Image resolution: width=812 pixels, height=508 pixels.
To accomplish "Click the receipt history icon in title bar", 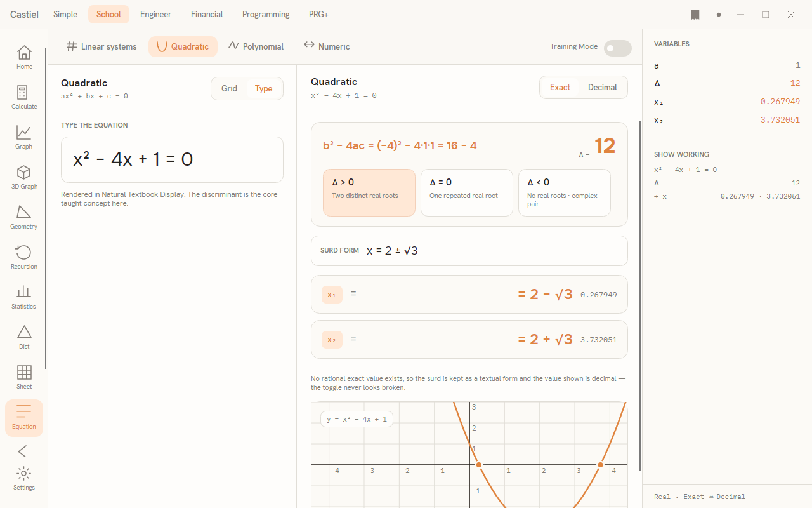I will coord(695,15).
